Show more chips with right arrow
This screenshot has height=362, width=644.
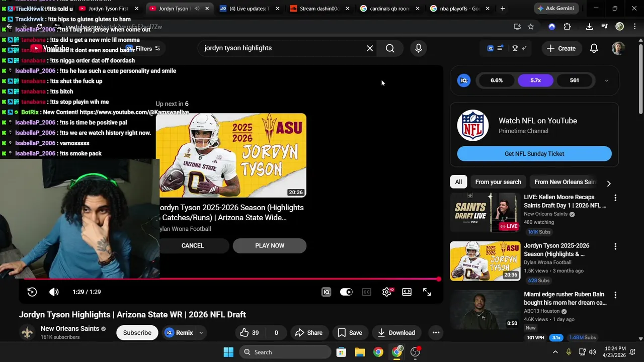pyautogui.click(x=609, y=183)
